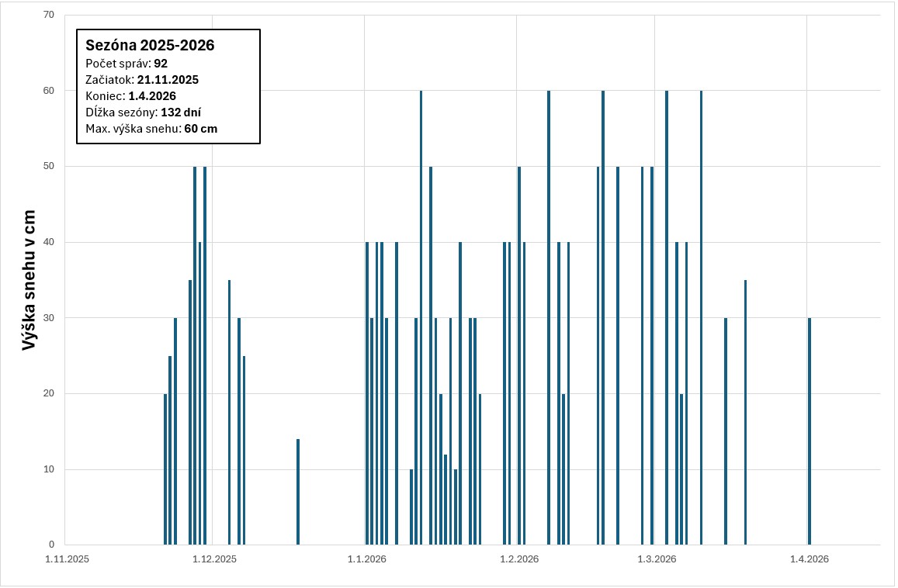Select the 60 label on the y-axis
Viewport: 898px width, 588px height.
tap(49, 91)
